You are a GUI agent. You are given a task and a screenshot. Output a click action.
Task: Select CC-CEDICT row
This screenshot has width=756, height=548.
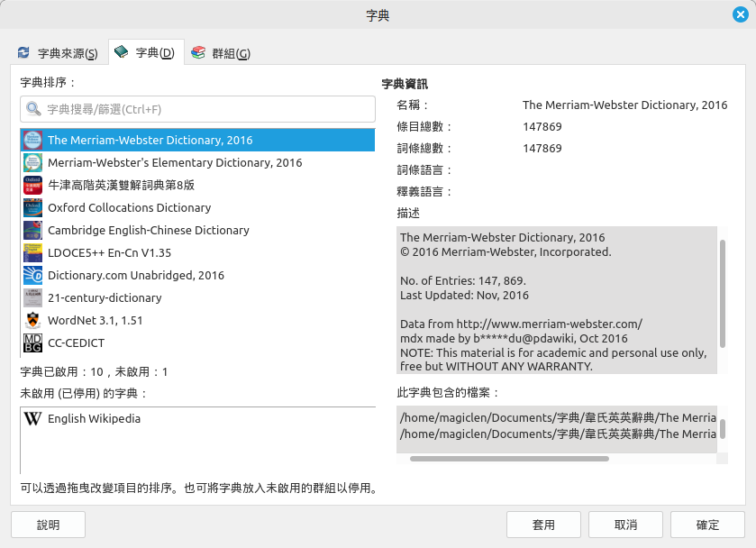point(197,343)
